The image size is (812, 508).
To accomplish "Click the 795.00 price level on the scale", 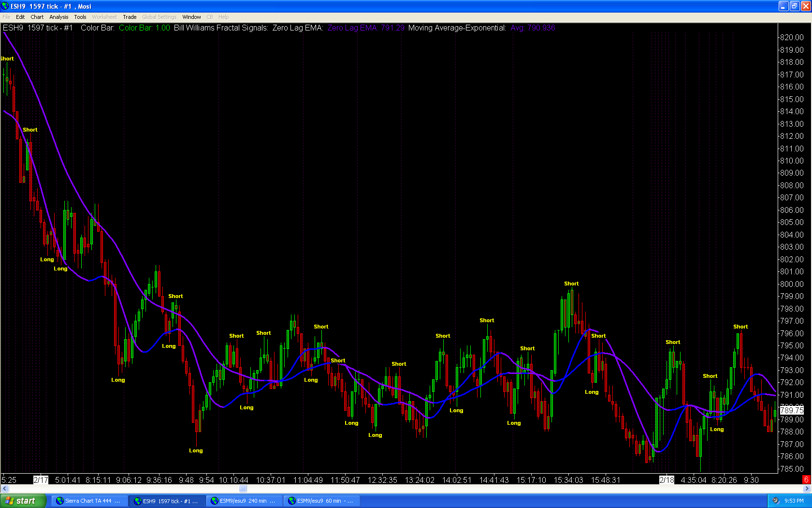I will pos(792,345).
